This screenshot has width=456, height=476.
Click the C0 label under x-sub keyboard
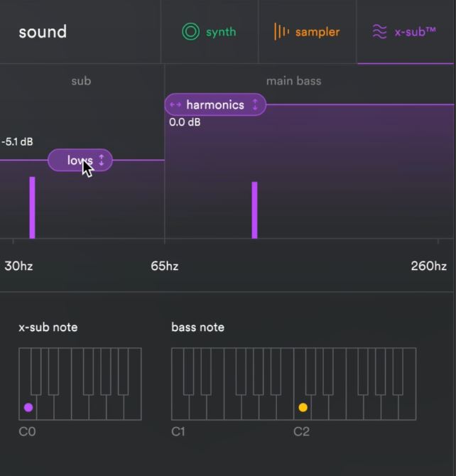pyautogui.click(x=27, y=431)
